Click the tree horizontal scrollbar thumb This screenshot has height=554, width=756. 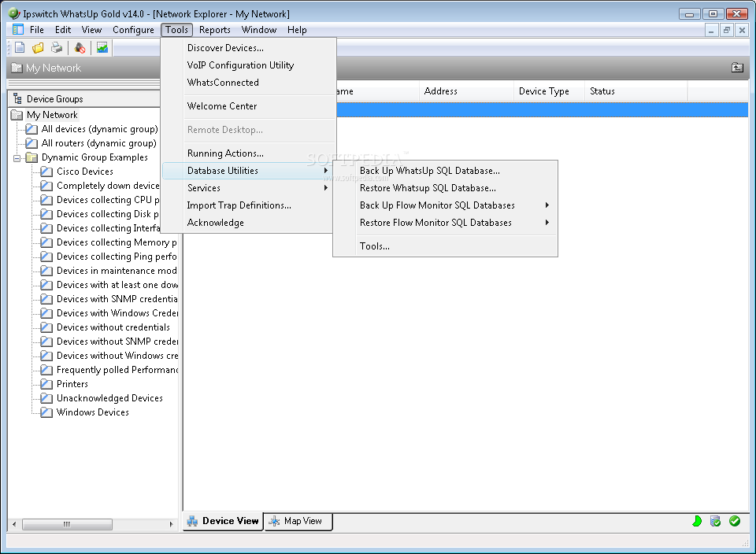pos(67,524)
